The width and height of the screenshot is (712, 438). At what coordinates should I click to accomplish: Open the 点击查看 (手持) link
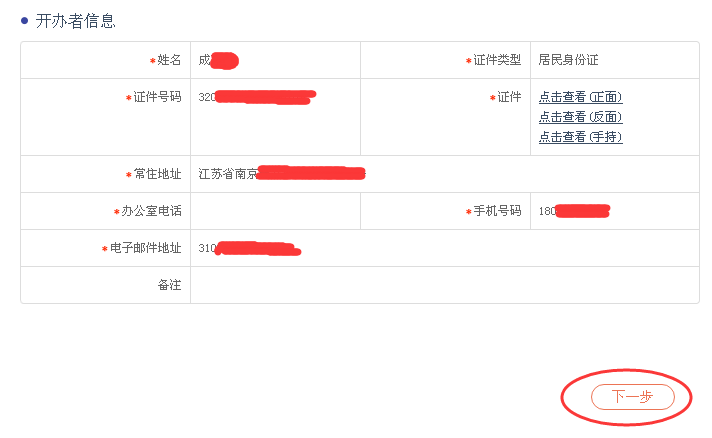[x=580, y=137]
